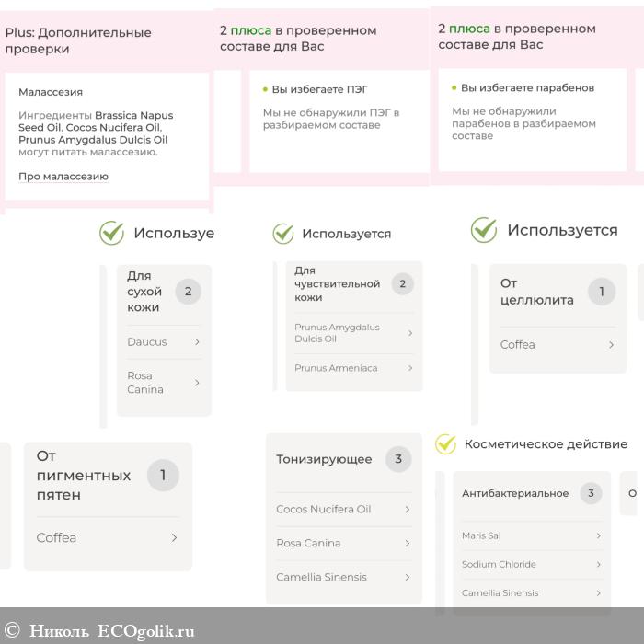Click the arrow next to Sodium Chloride
This screenshot has width=644, height=644.
[598, 565]
